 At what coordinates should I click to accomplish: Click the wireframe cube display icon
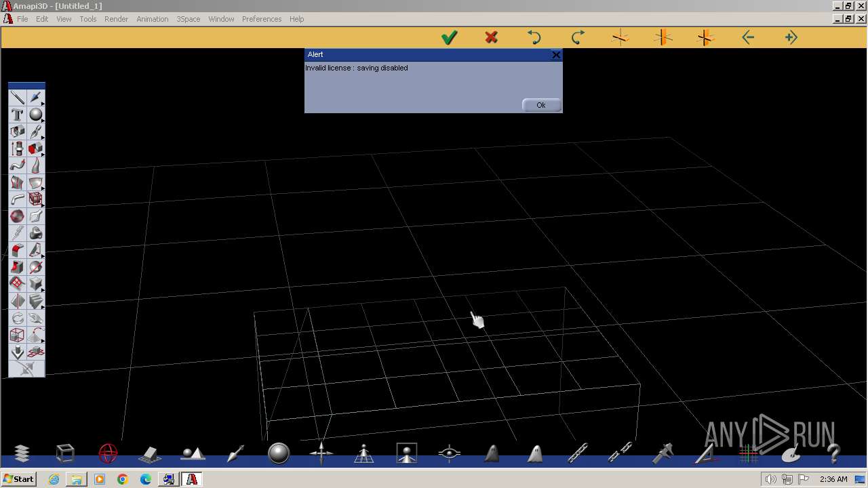click(x=64, y=453)
